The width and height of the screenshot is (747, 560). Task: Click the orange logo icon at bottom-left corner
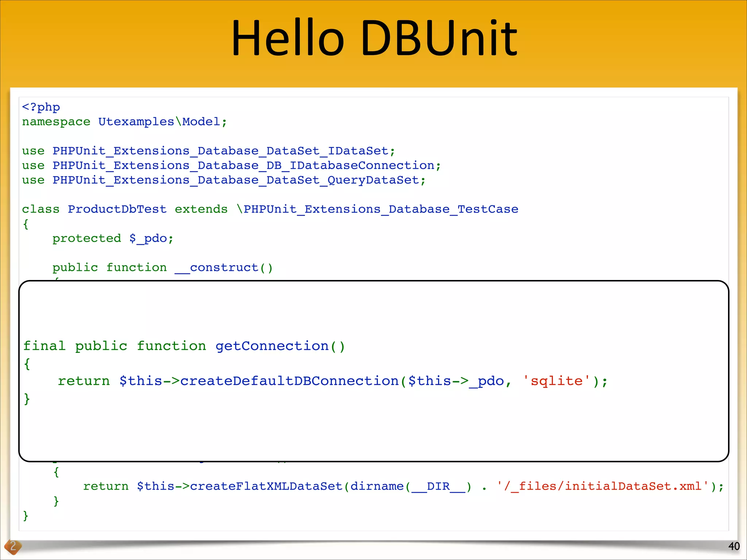click(13, 547)
